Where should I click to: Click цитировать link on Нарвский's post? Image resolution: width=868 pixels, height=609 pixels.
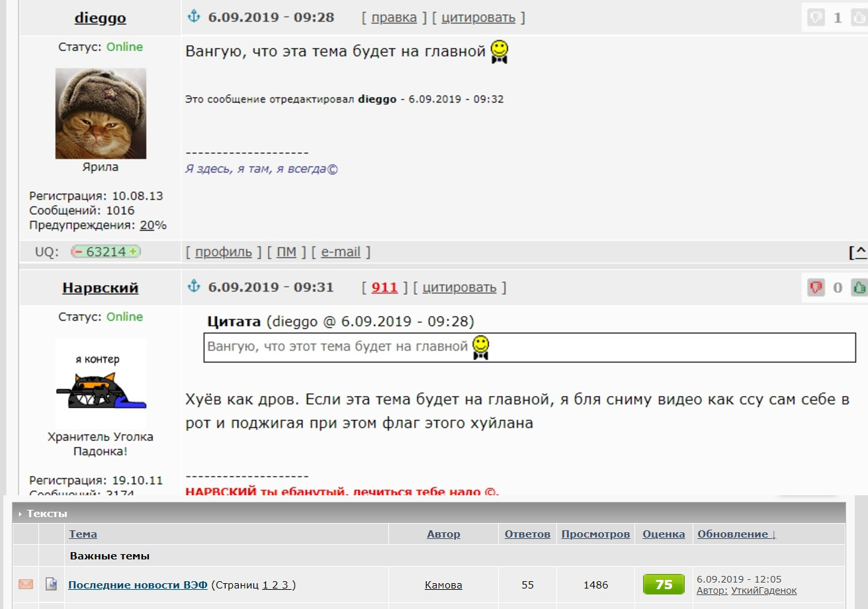[459, 288]
